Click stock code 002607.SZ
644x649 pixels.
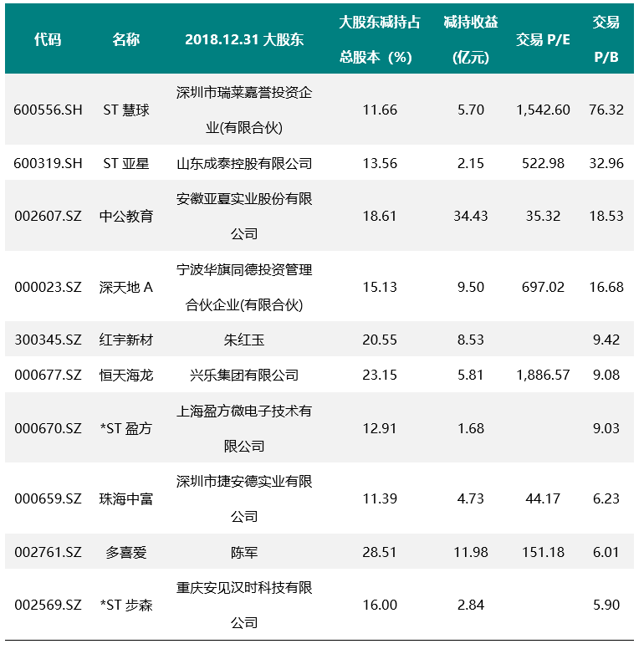tap(48, 216)
